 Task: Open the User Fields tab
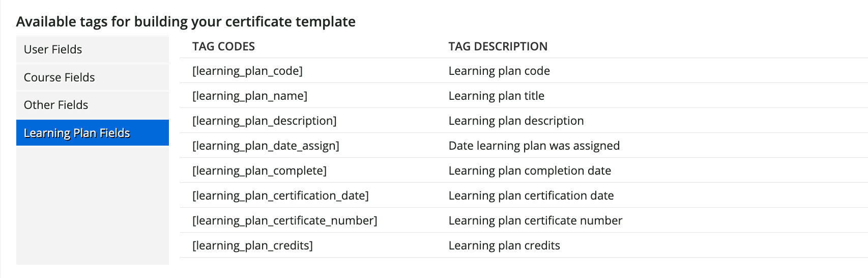coord(53,49)
